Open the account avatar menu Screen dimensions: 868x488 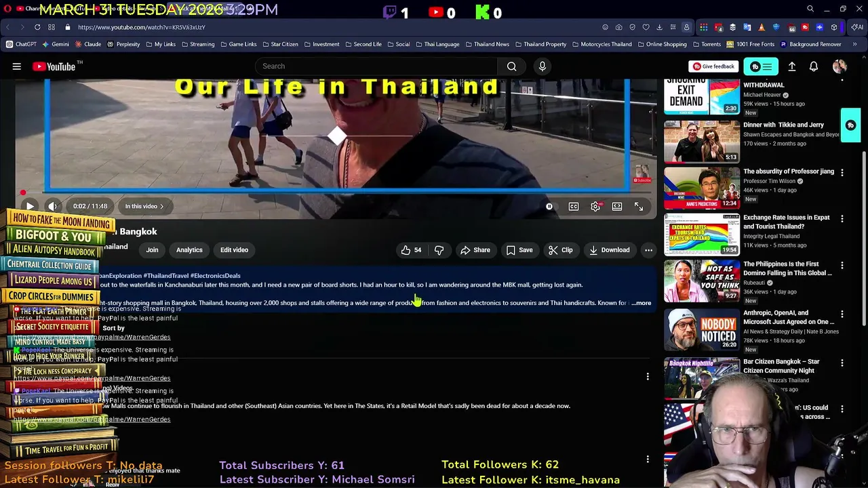(840, 66)
